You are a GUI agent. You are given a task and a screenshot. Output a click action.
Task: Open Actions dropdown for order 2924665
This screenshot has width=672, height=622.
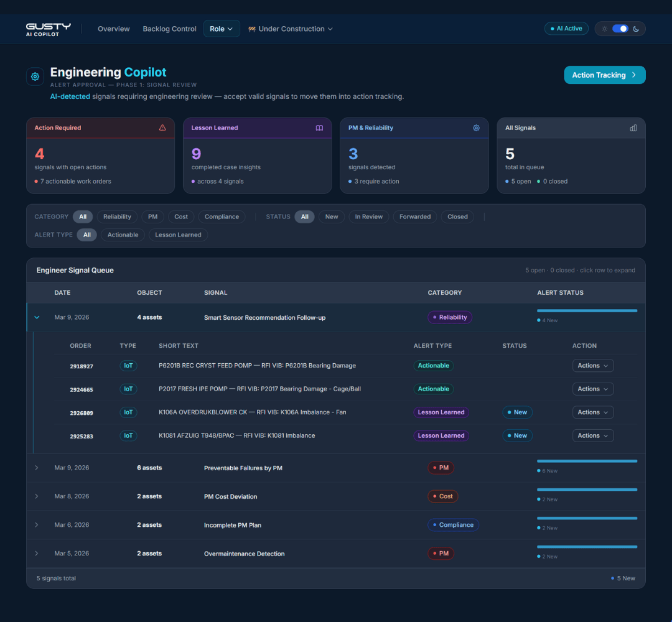[592, 389]
